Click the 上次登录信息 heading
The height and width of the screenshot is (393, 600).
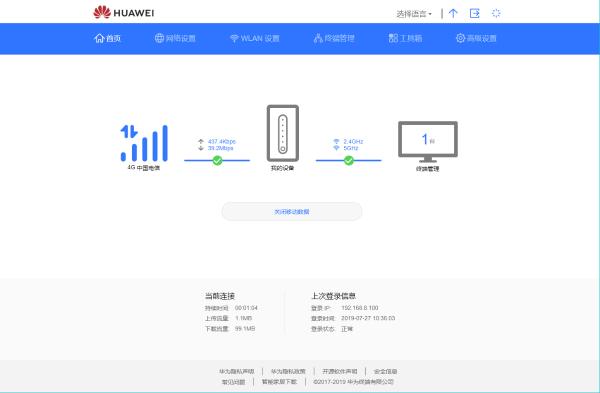[x=333, y=296]
